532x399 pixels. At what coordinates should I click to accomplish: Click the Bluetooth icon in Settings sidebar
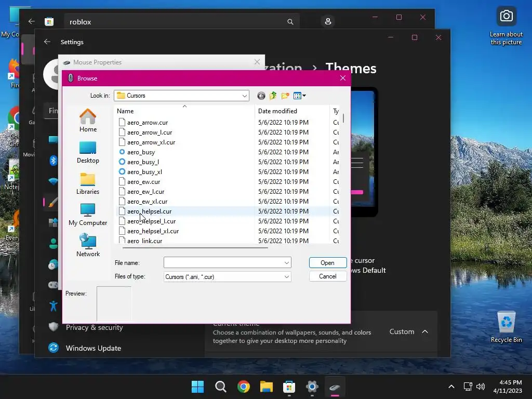(x=54, y=160)
